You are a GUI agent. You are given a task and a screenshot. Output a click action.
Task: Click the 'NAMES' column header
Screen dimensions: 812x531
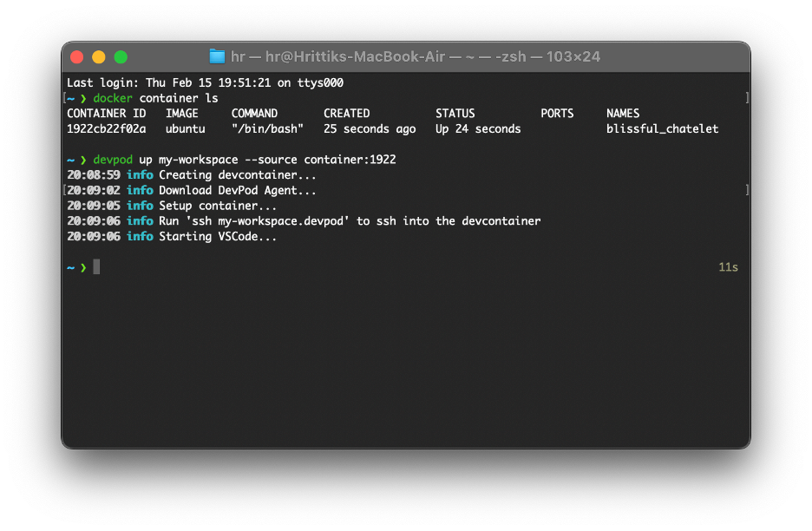tap(623, 114)
